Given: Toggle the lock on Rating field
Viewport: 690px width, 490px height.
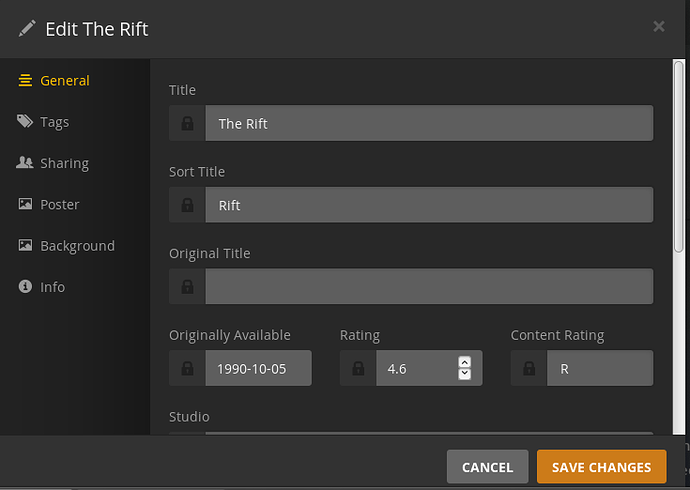Looking at the screenshot, I should coord(358,369).
